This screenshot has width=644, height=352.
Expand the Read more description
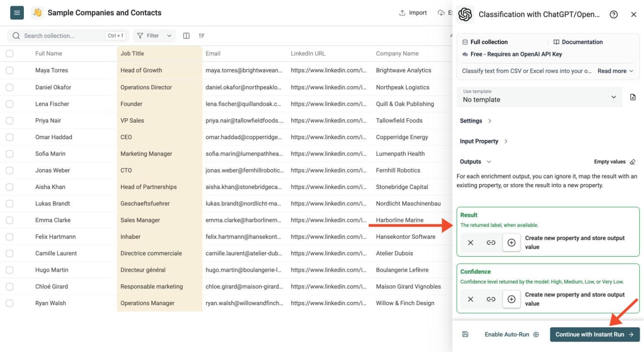(x=615, y=71)
